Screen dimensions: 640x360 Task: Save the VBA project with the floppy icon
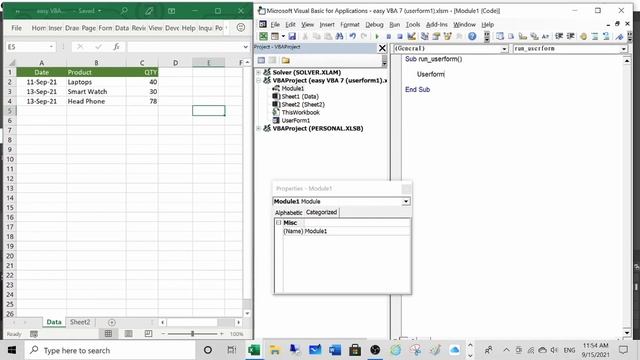click(292, 36)
